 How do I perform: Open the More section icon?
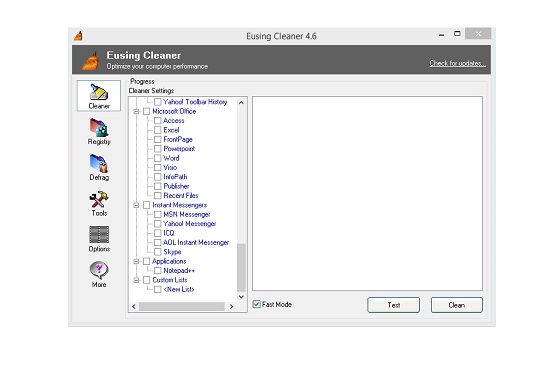[99, 275]
